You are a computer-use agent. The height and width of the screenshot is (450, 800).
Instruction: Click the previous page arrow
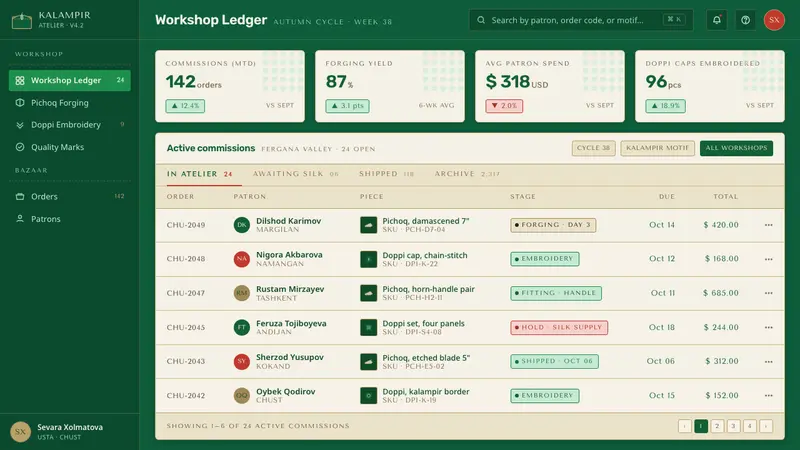685,426
